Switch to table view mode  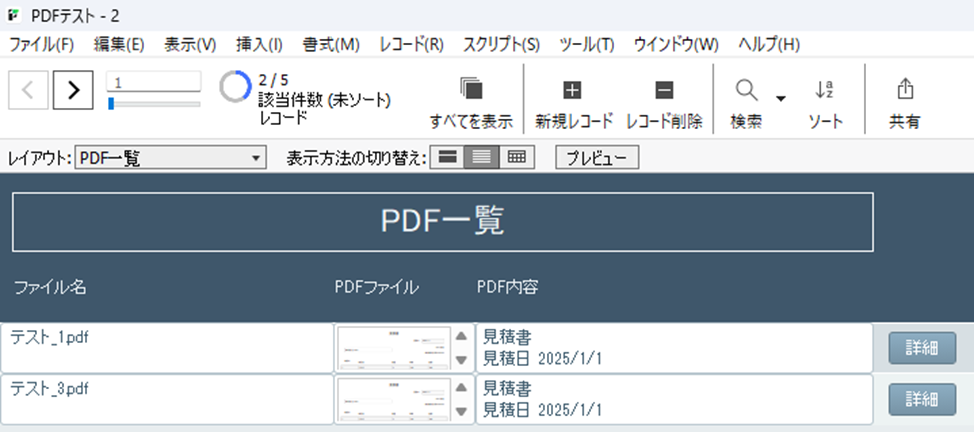tap(516, 158)
